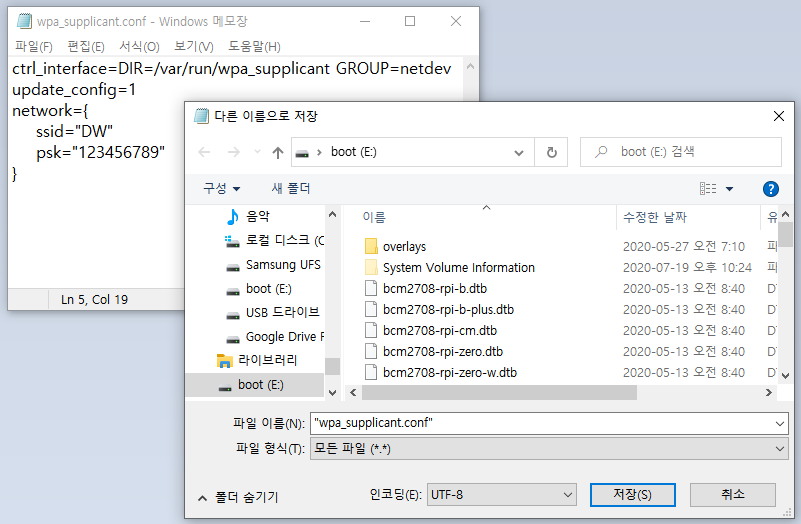Open the 파일(F) menu in Notepad
Image resolution: width=801 pixels, height=524 pixels.
pyautogui.click(x=34, y=46)
